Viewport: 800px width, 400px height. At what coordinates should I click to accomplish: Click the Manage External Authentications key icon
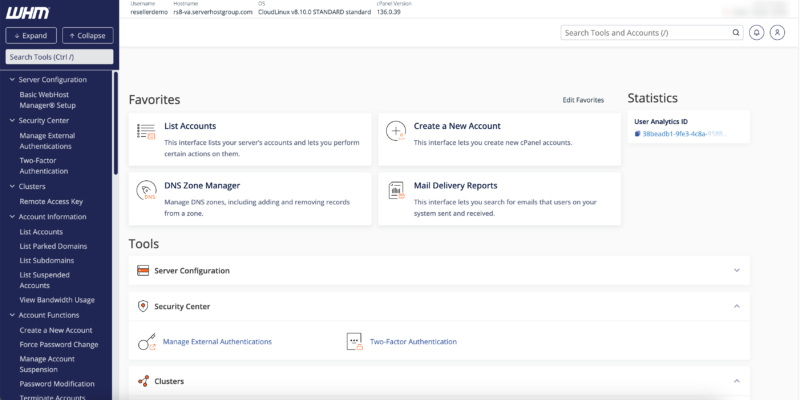tap(147, 341)
